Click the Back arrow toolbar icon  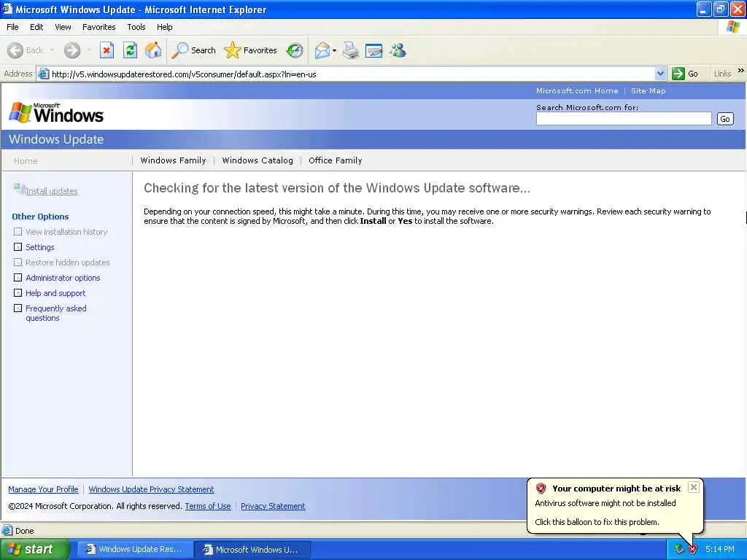point(15,50)
